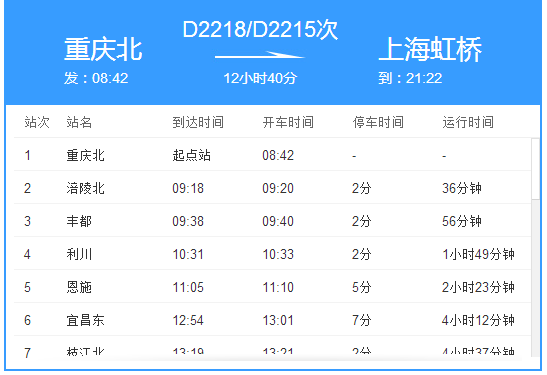Select arrival station 上海虹桥 in the header

click(430, 50)
